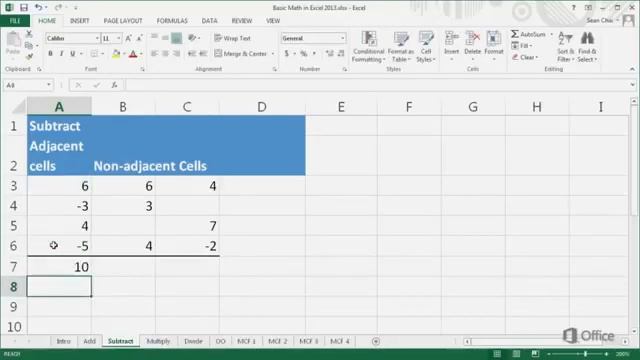Open the Name Box dropdown arrow
Viewport: 640px width, 360px height.
coord(49,85)
